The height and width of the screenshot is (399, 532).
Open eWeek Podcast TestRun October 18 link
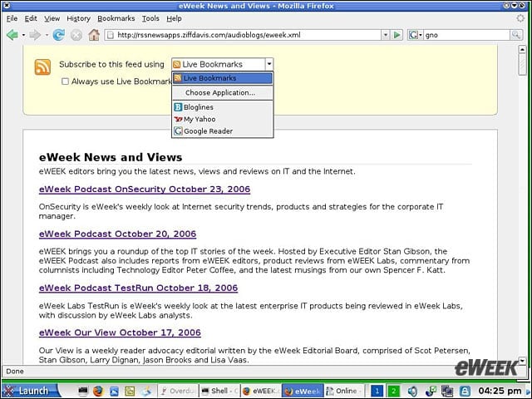pos(138,288)
